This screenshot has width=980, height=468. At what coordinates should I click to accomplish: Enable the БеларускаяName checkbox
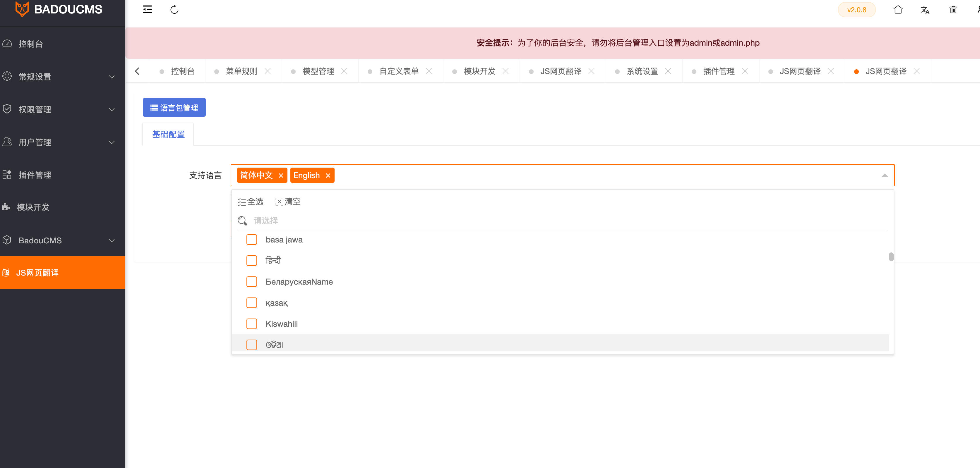pos(251,282)
